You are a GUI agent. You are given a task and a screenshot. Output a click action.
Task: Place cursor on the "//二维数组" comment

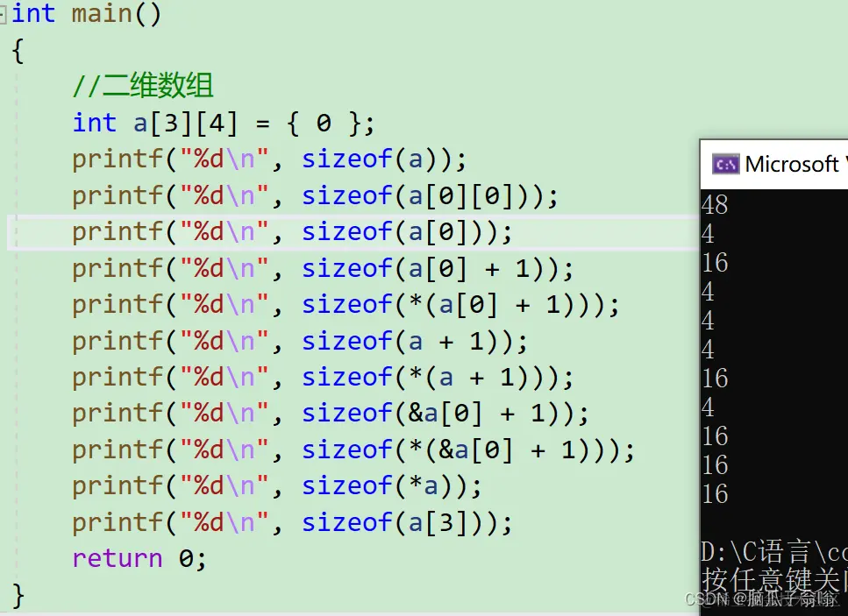[x=143, y=85]
